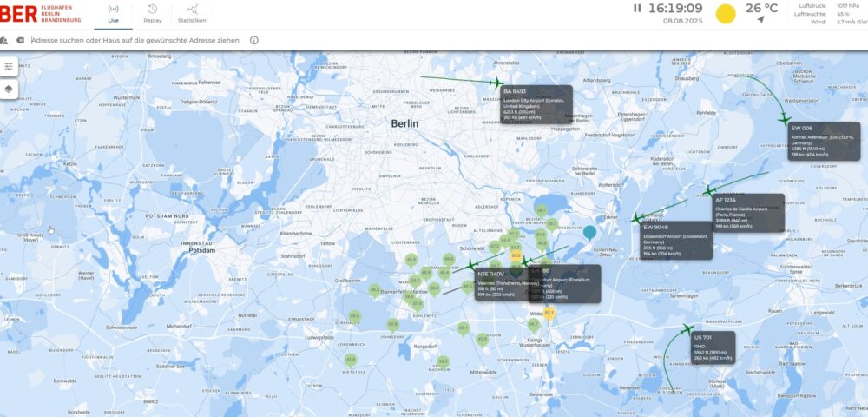The image size is (868, 417).
Task: Click the AF 1234 plane icon
Action: 709,190
